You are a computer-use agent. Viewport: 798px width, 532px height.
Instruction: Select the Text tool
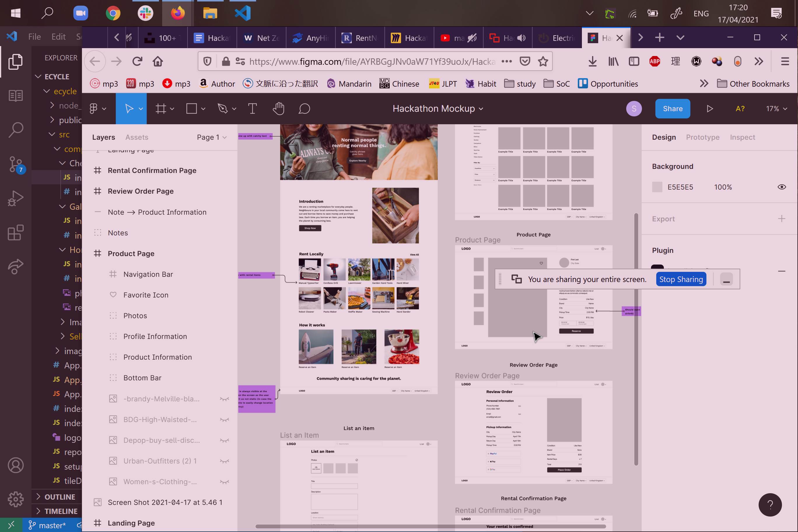pos(252,108)
